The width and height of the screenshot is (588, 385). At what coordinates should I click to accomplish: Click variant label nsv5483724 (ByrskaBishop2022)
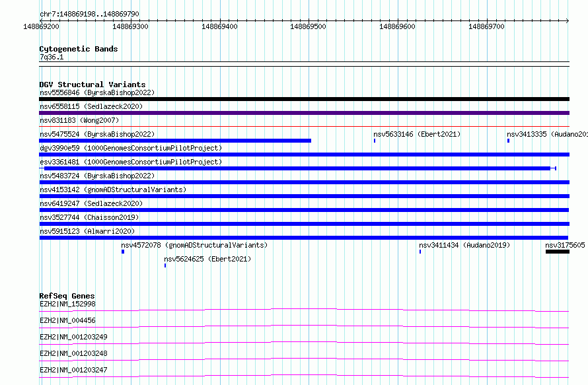click(x=97, y=176)
